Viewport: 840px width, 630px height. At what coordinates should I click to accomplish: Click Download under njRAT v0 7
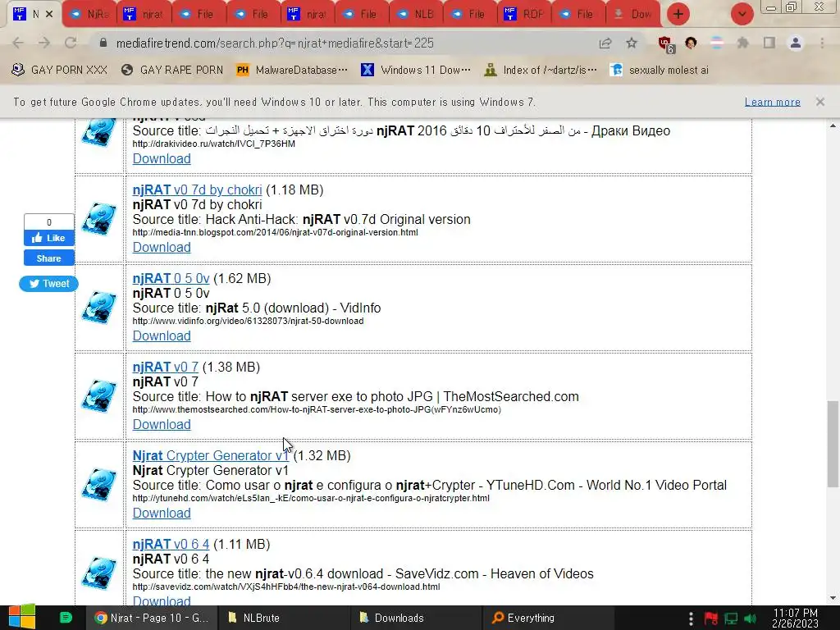click(162, 424)
